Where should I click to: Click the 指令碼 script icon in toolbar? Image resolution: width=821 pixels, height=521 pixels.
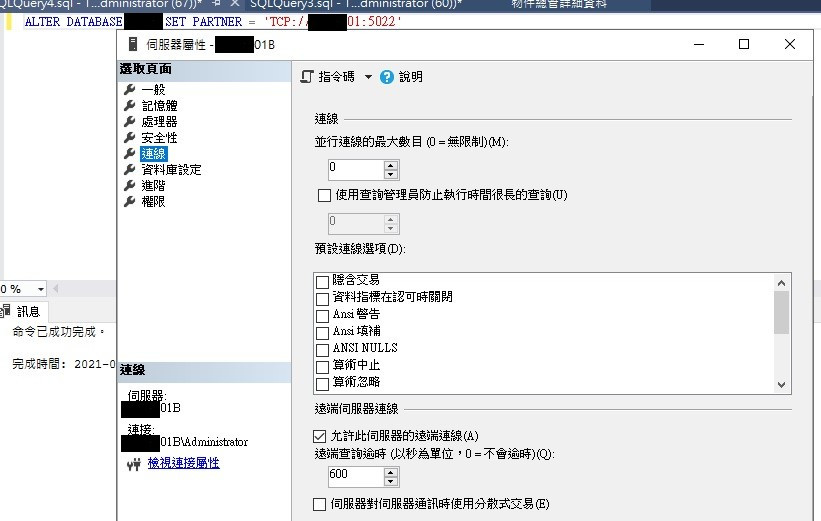coord(307,77)
